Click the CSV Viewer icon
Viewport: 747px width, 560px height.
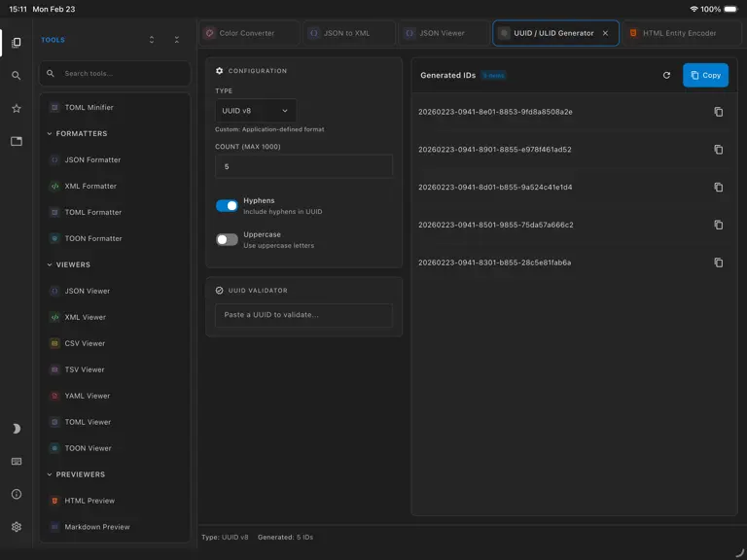[54, 343]
